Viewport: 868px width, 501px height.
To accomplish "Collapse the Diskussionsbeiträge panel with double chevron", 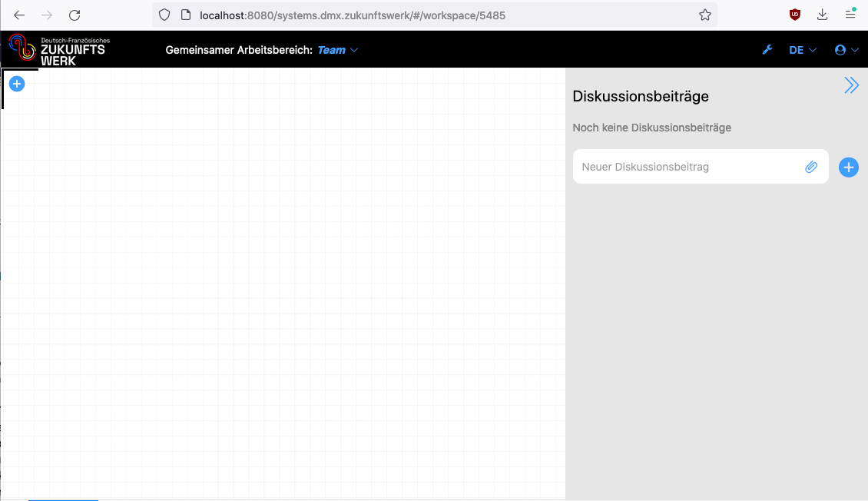I will [851, 85].
